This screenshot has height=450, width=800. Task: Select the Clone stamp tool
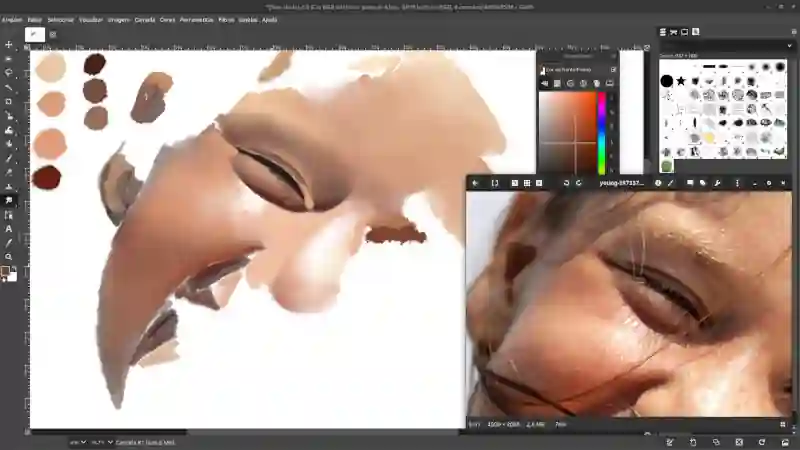pos(9,187)
